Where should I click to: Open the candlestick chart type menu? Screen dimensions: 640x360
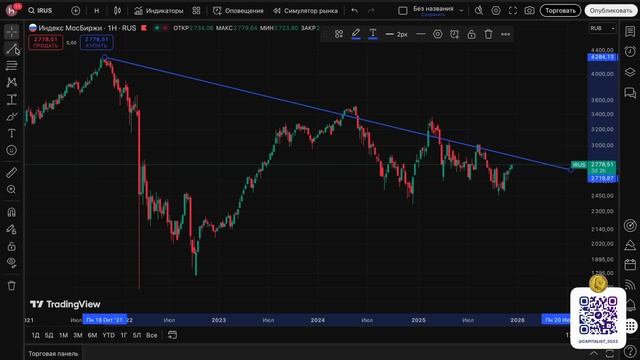click(118, 11)
